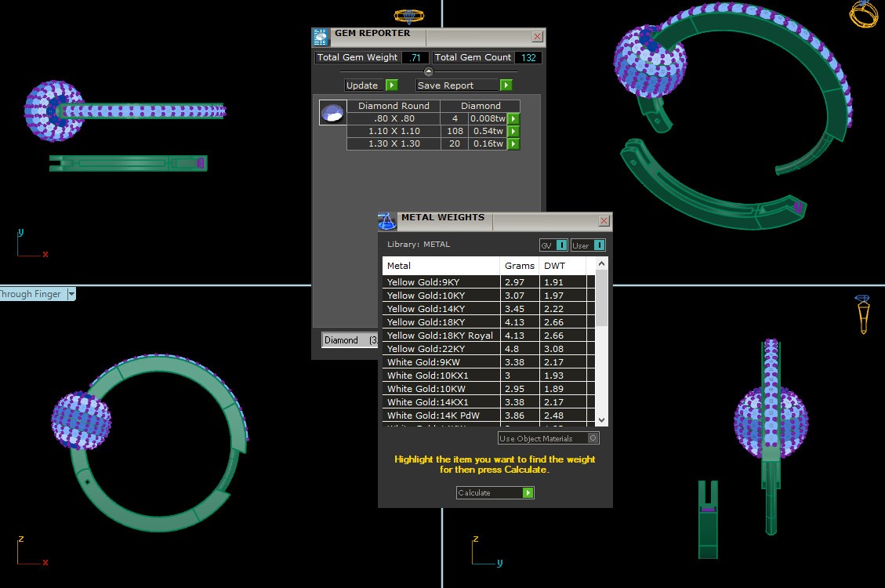Click the green arrow for the 0.008tw row
This screenshot has height=588, width=885.
click(x=513, y=119)
